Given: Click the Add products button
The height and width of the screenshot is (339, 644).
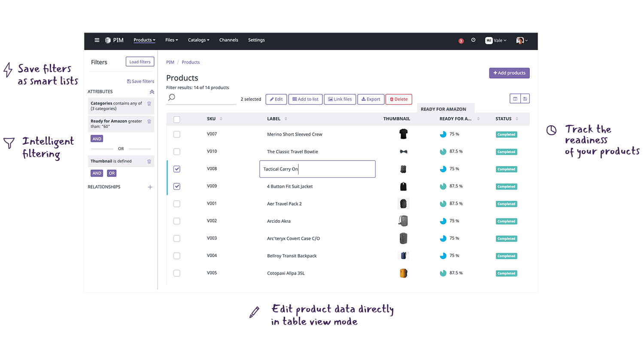Looking at the screenshot, I should [x=509, y=73].
